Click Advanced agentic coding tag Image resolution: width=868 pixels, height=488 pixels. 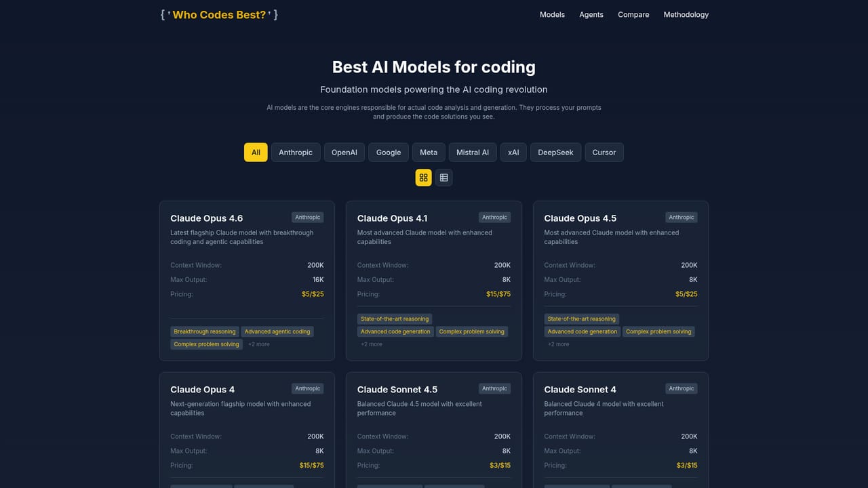click(277, 332)
